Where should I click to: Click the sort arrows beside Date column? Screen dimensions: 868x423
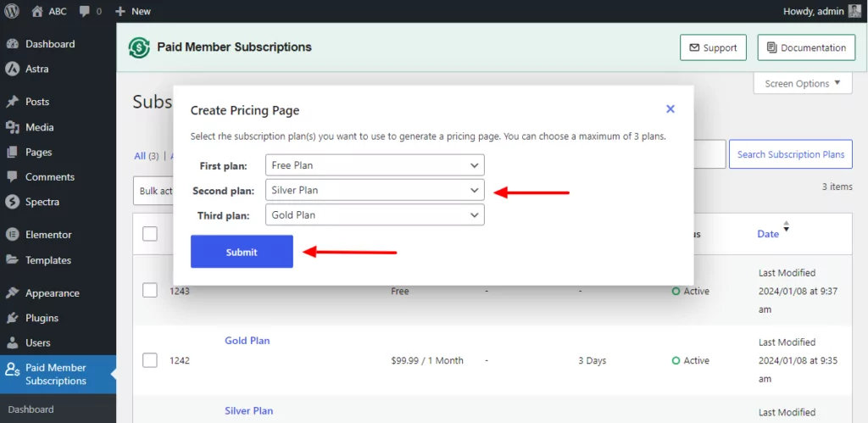pos(786,226)
